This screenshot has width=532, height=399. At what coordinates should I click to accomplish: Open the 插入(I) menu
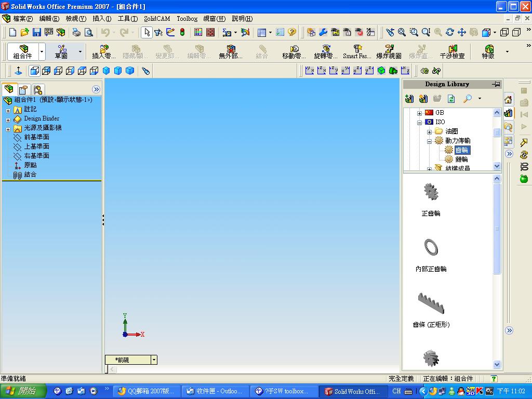[102, 19]
